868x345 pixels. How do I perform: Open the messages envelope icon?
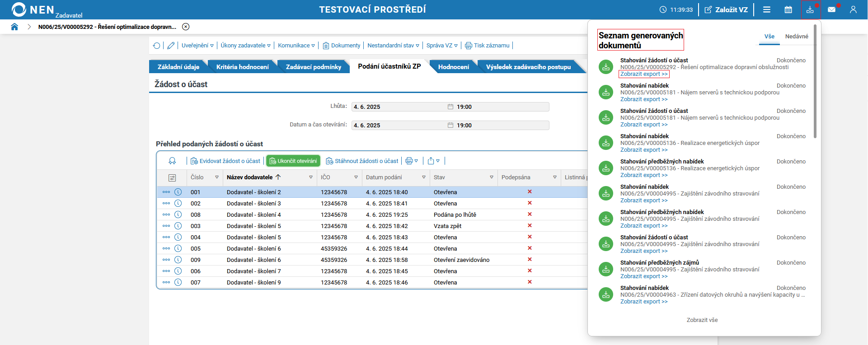click(x=831, y=9)
